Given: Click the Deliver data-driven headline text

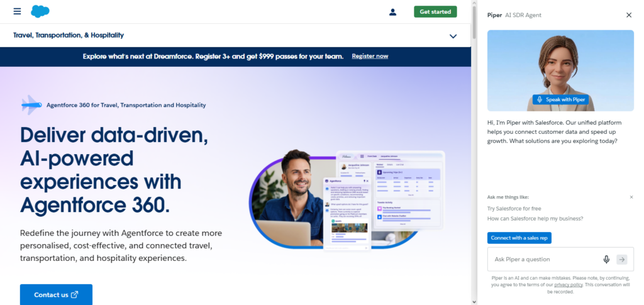Looking at the screenshot, I should click(x=114, y=169).
